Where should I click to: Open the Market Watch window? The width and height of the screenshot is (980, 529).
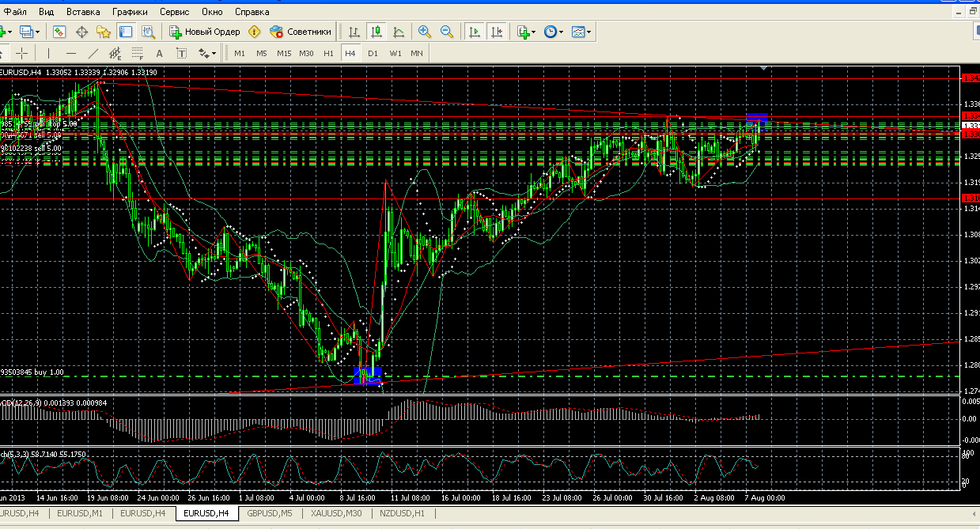(59, 32)
